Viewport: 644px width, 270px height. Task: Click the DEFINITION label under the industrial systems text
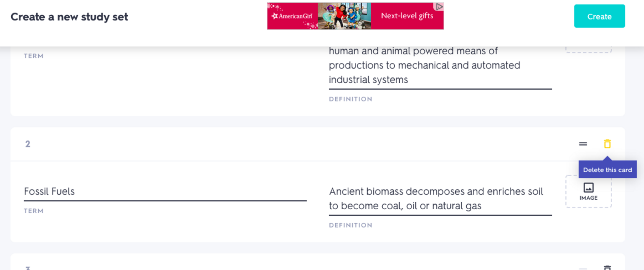click(x=350, y=99)
